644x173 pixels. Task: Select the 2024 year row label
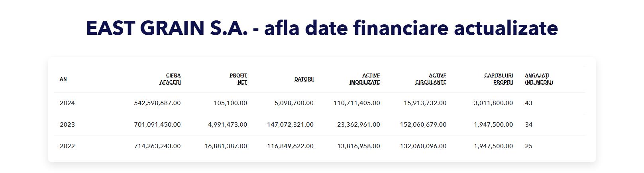pos(67,103)
